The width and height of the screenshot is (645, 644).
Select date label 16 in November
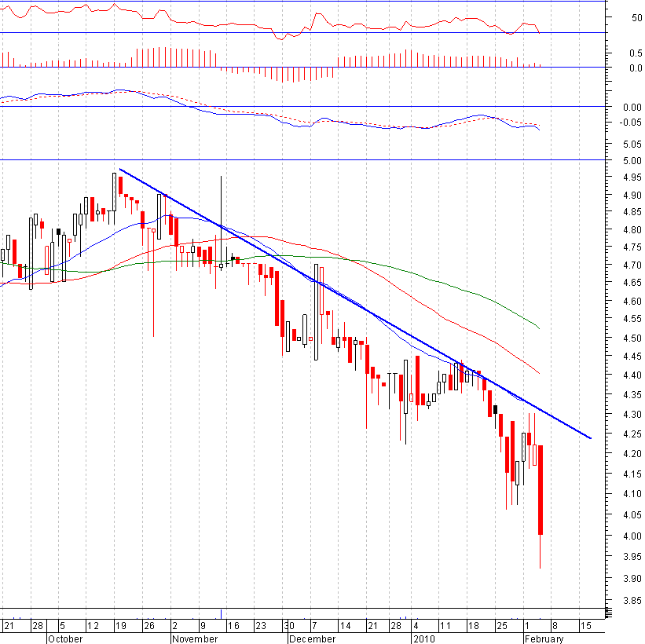tap(233, 626)
